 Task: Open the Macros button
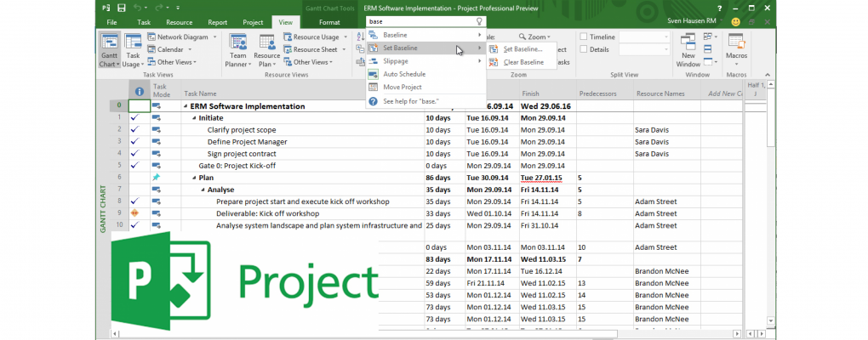[736, 50]
